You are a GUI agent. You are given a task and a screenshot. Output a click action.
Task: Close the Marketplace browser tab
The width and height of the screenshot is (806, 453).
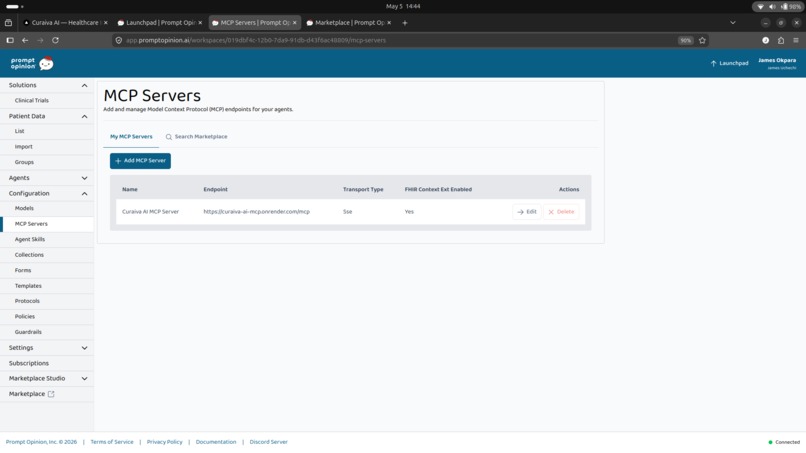click(389, 23)
